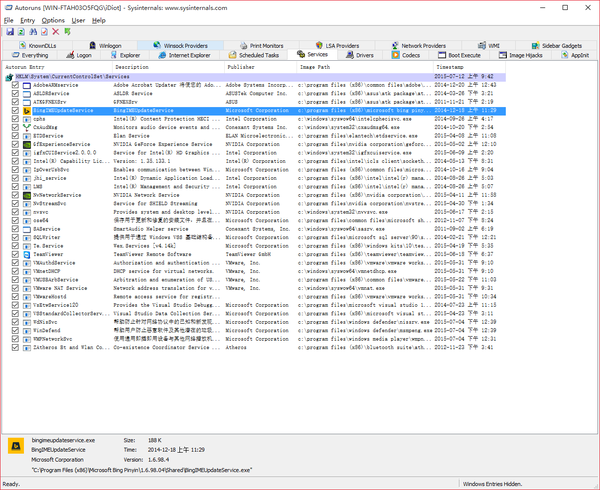
Task: Switch to the Logon tab
Action: pyautogui.click(x=79, y=55)
